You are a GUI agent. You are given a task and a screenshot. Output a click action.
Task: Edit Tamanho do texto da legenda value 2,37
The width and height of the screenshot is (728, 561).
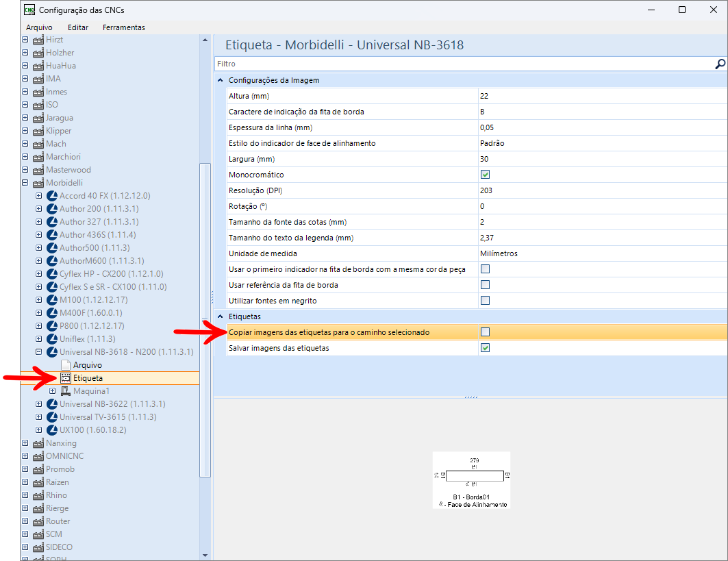(602, 238)
